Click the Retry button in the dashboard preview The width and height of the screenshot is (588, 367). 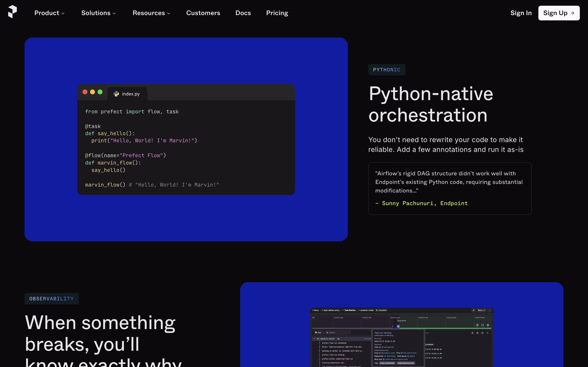[x=481, y=310]
